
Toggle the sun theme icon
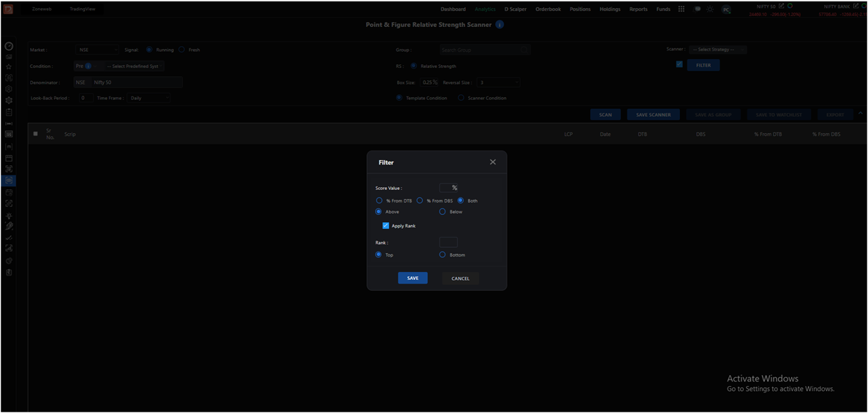pyautogui.click(x=710, y=10)
